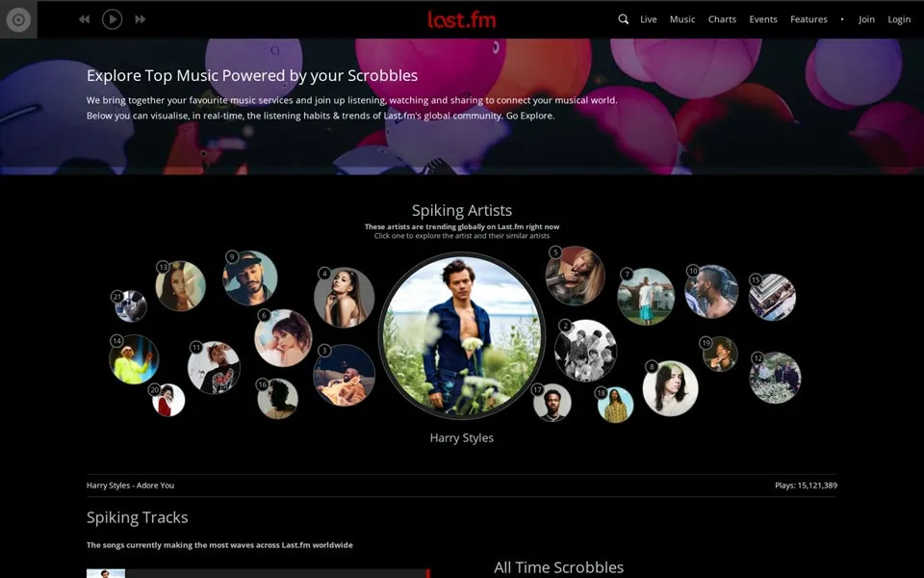
Task: Select artist bubble number 7
Action: [x=645, y=296]
